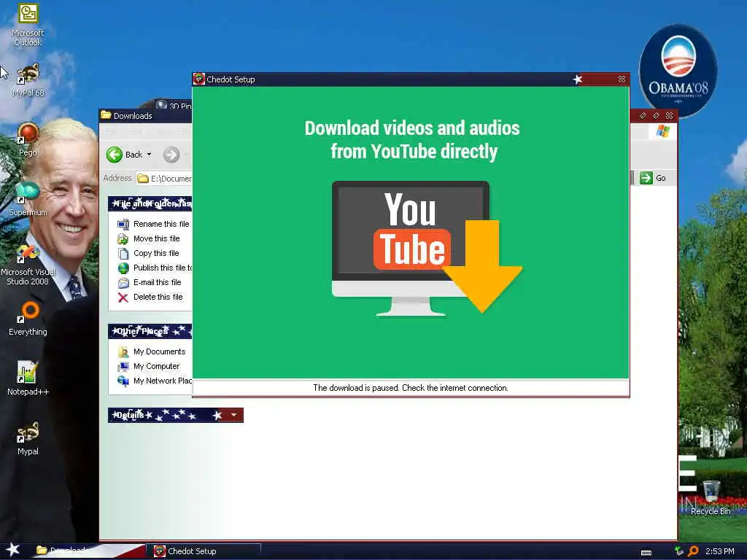Click the Obama '08 desktop gadget
747x560 pixels.
(x=678, y=71)
